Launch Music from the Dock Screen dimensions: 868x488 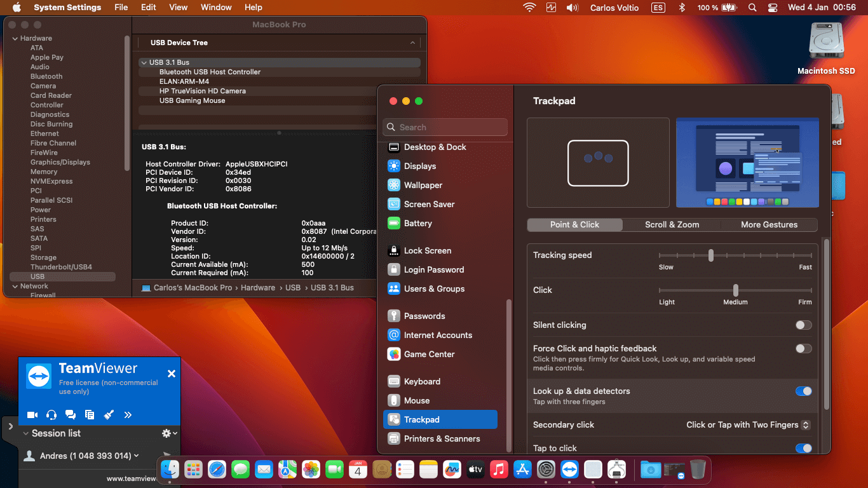pos(499,470)
